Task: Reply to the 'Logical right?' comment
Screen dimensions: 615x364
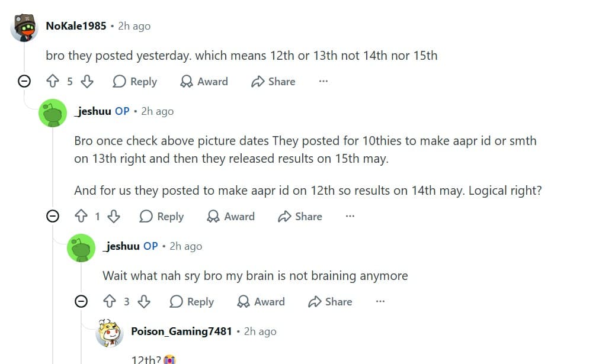Action: pyautogui.click(x=162, y=216)
